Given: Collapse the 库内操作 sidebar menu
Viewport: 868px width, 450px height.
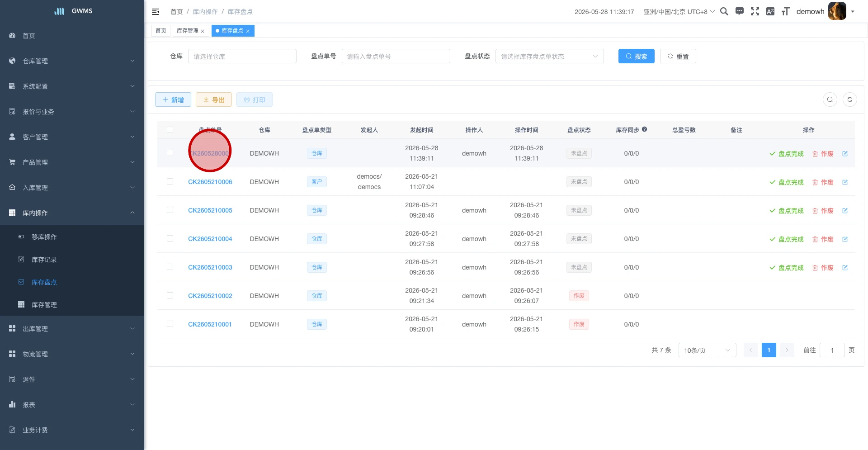Looking at the screenshot, I should pos(72,213).
